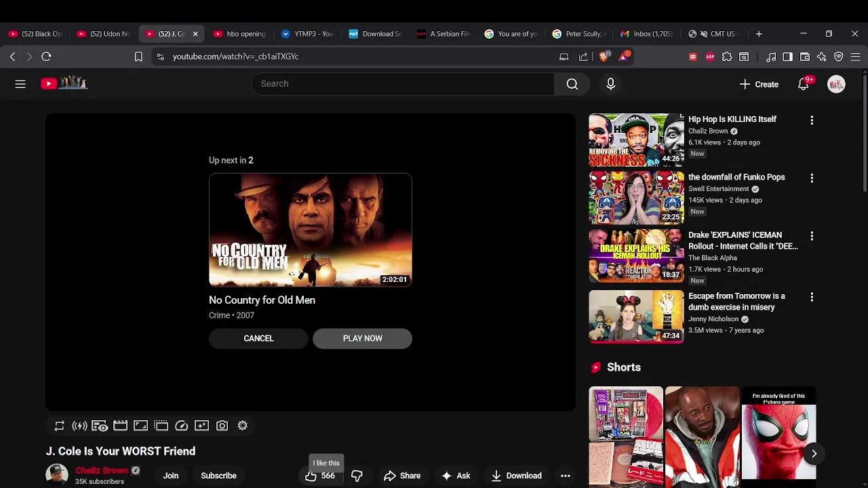Cancel the up next autoplay
Screen dimensions: 868x488
[x=258, y=338]
